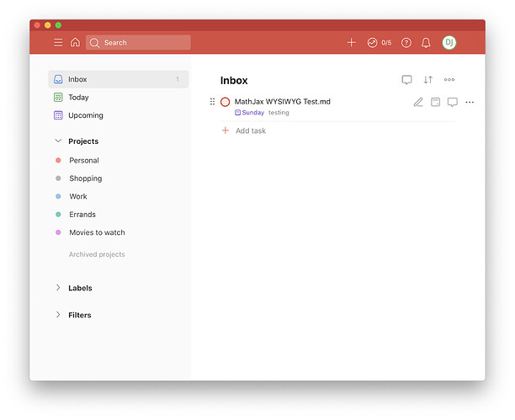
Task: Open the Personal project
Action: [x=84, y=161]
